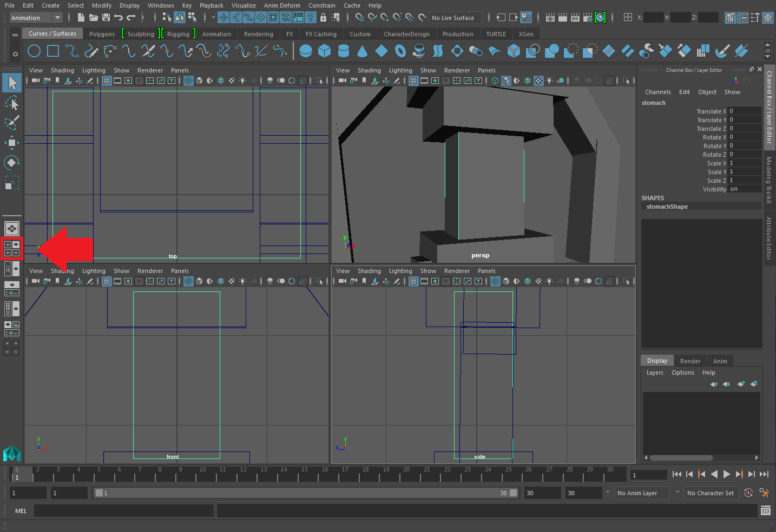
Task: Click the No Live Surface button
Action: [x=455, y=17]
